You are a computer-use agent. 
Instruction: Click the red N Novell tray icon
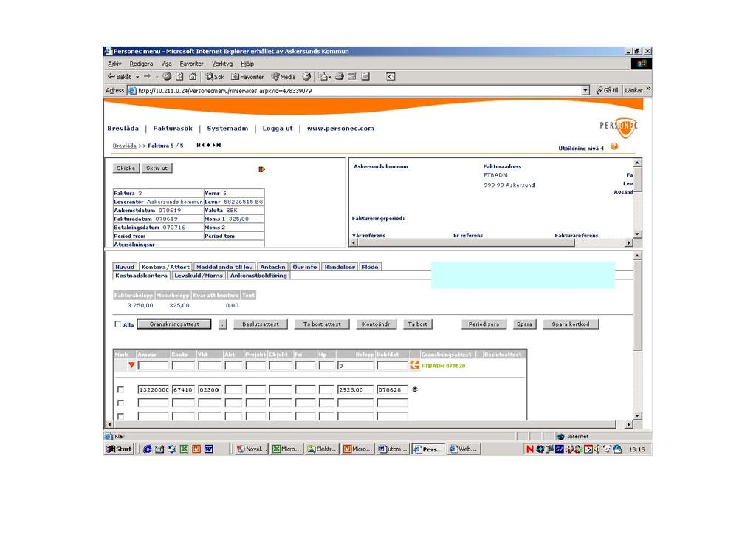(530, 449)
